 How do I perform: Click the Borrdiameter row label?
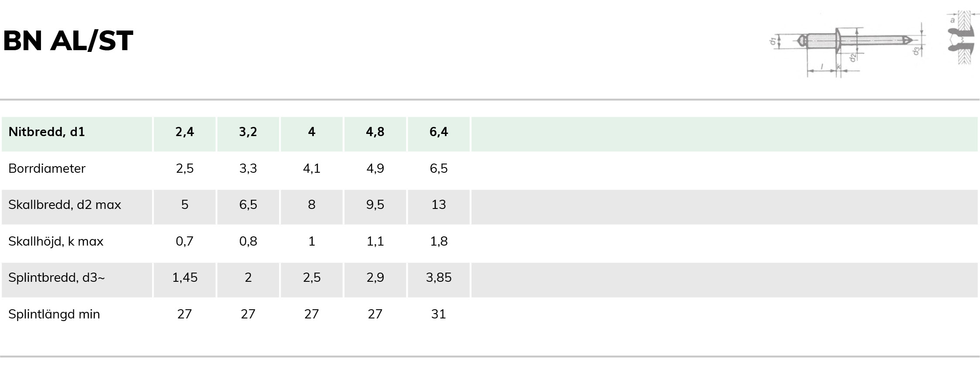click(x=47, y=168)
